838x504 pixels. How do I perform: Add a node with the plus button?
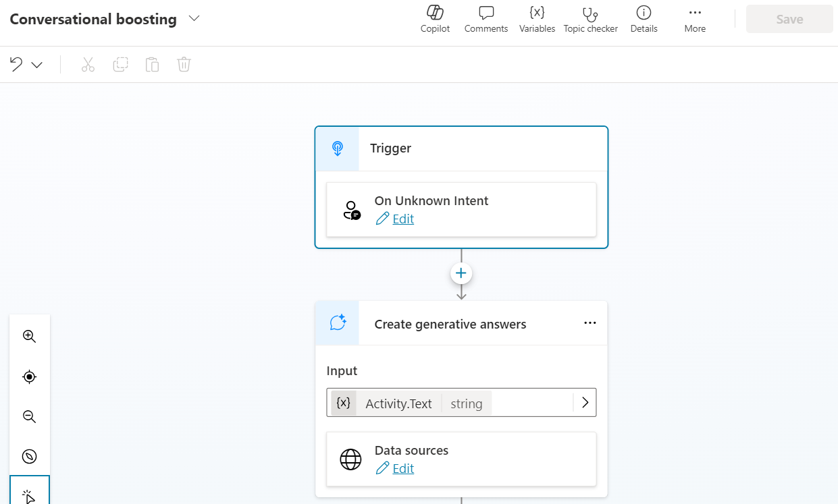pos(461,273)
